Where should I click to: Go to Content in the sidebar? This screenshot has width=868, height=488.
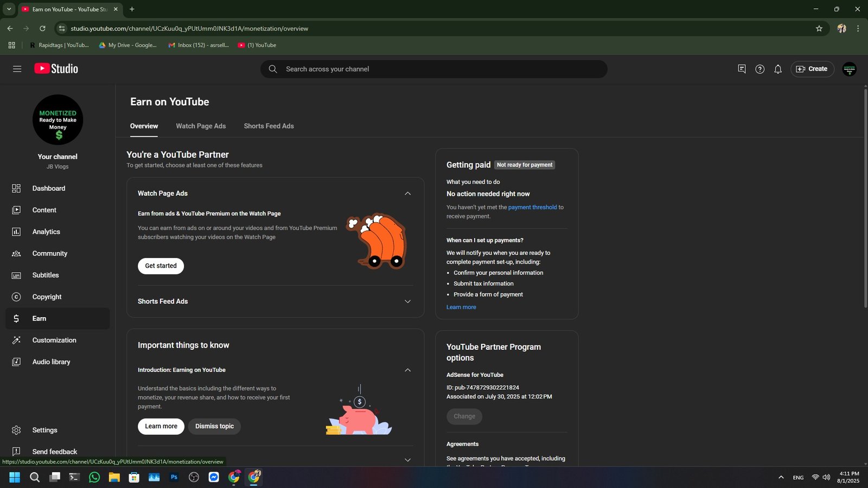click(58, 210)
